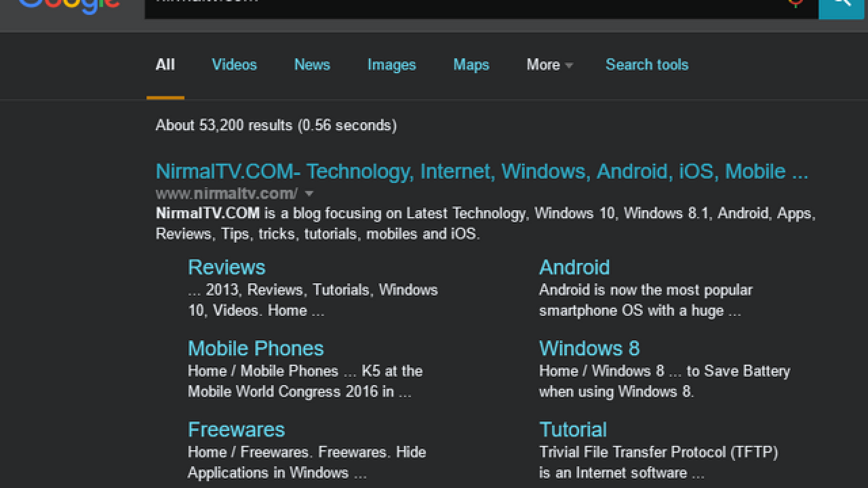868x488 pixels.
Task: Open the Mobile Phones sitelink
Action: click(256, 348)
